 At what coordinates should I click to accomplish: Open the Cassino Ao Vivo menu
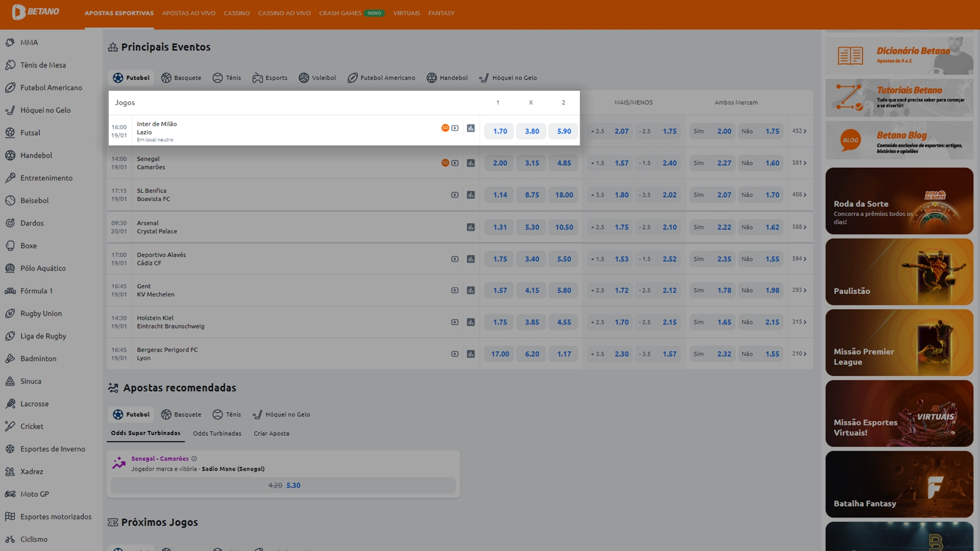tap(284, 13)
